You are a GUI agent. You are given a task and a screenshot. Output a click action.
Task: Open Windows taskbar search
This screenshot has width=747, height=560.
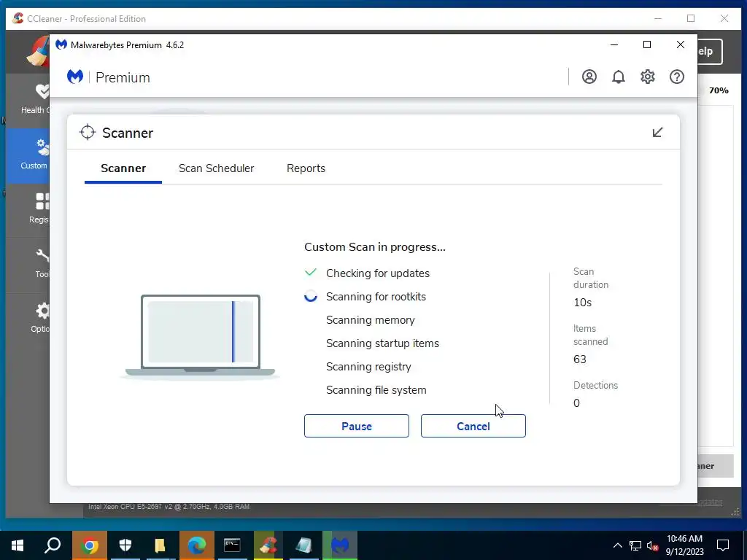tap(53, 545)
